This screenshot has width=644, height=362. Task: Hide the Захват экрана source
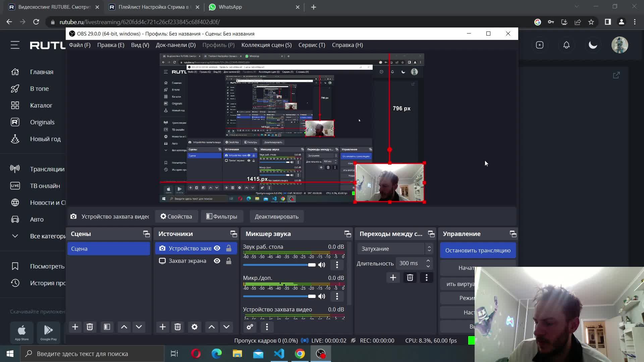[217, 261]
